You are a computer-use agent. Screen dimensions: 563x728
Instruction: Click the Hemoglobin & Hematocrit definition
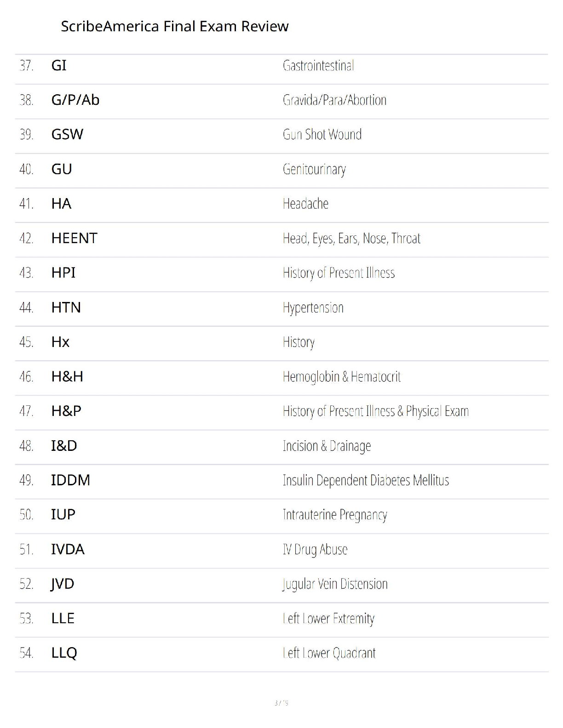tap(341, 377)
